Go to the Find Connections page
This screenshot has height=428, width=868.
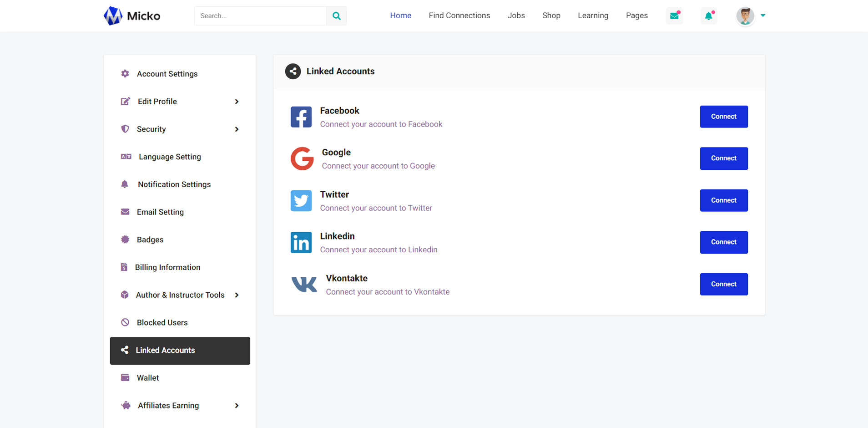tap(459, 15)
